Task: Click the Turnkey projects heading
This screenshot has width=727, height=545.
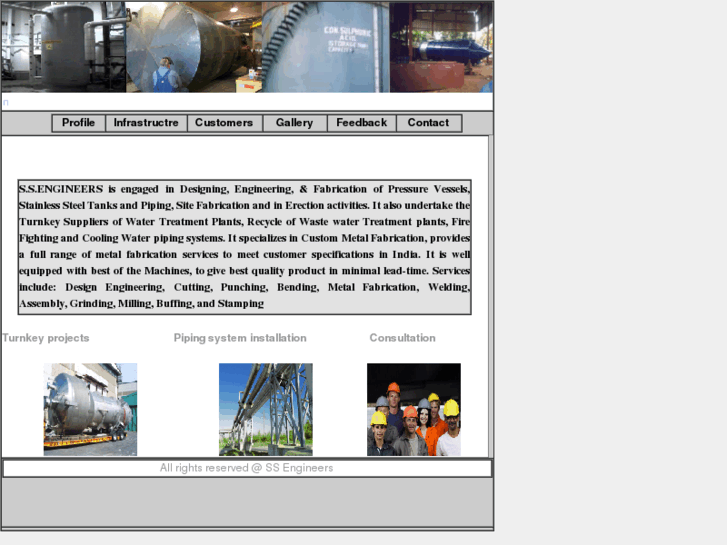Action: click(45, 338)
